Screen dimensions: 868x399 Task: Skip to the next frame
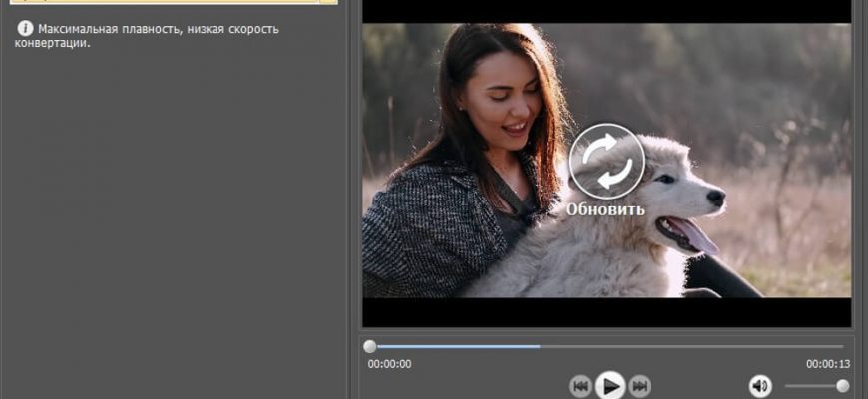pyautogui.click(x=640, y=386)
